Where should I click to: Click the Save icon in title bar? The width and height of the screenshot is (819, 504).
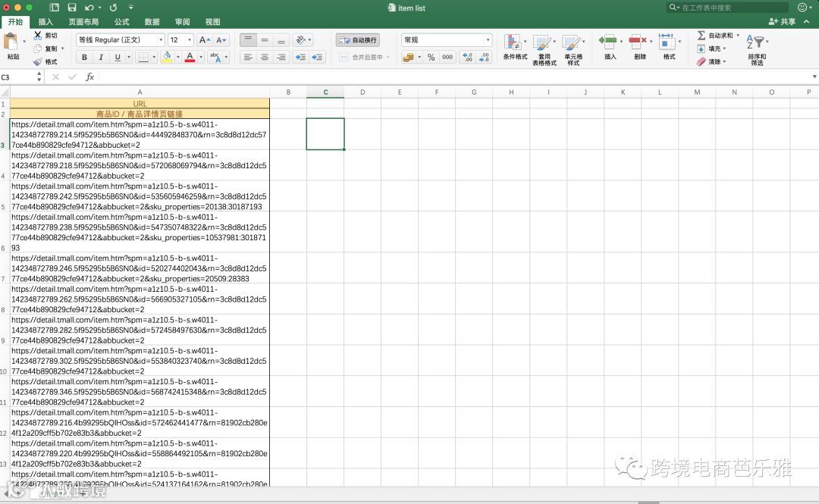(x=72, y=8)
